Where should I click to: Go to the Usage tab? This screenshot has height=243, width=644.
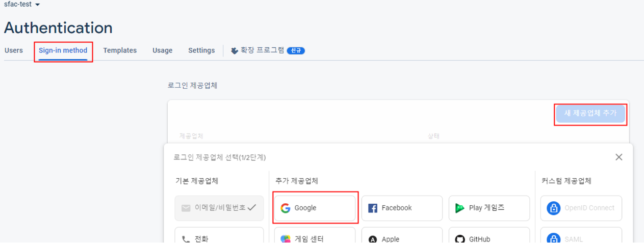[162, 50]
